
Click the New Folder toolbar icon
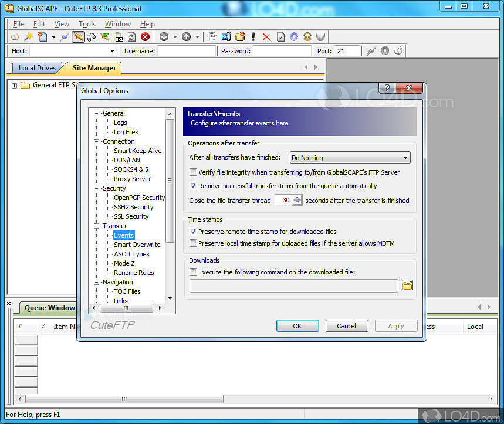click(x=240, y=37)
